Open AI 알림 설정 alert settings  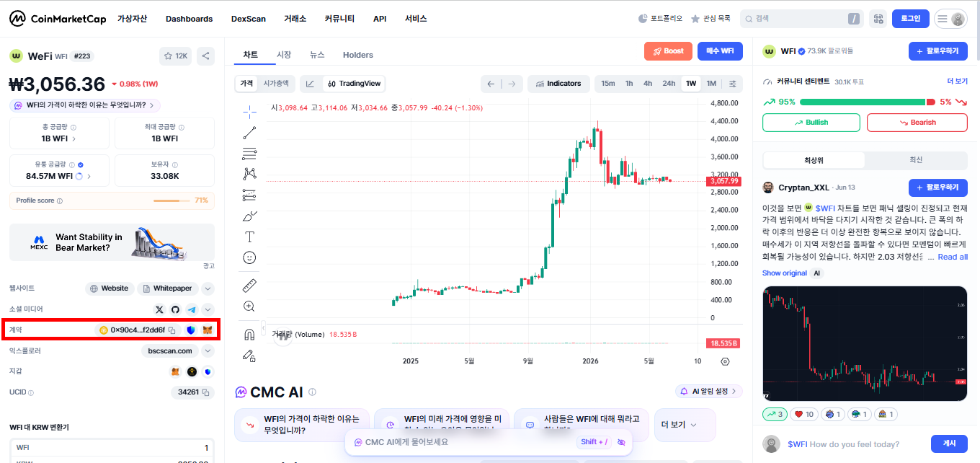[x=709, y=392]
